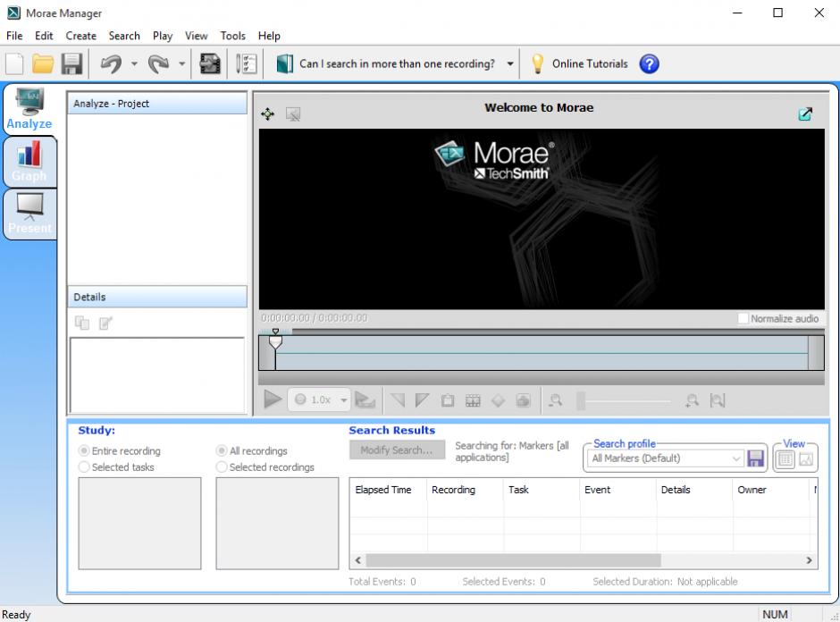Click the Online Tutorials lightbulb icon
840x622 pixels.
(537, 63)
